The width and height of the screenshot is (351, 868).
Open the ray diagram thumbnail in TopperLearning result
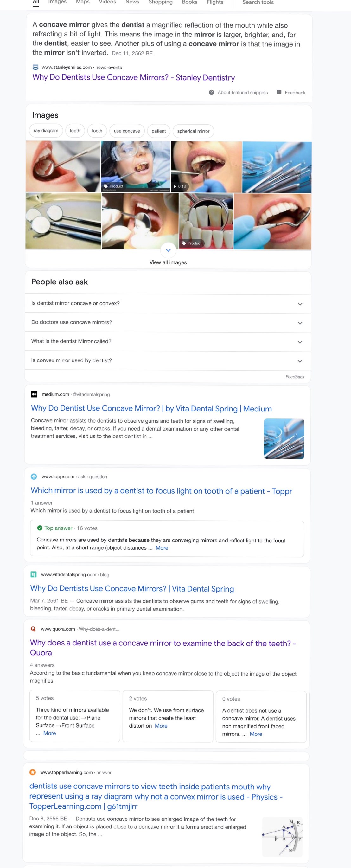[282, 836]
